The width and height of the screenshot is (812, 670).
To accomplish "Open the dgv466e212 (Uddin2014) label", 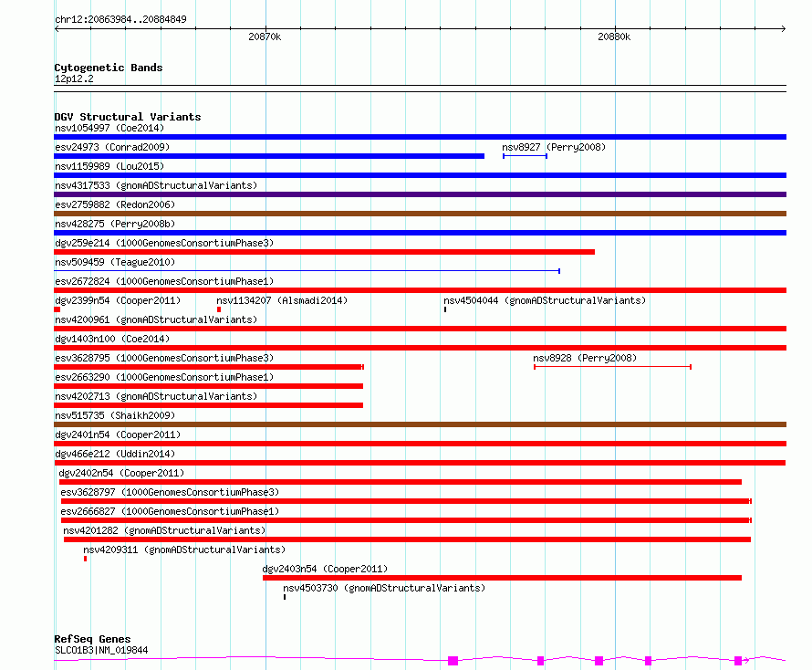I will 115,454.
